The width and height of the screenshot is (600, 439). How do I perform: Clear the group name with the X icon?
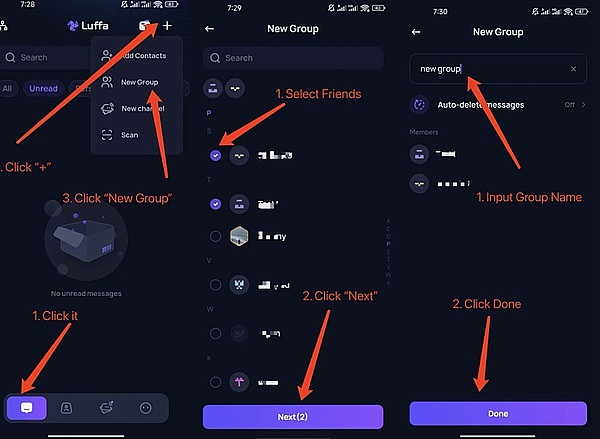pyautogui.click(x=573, y=69)
